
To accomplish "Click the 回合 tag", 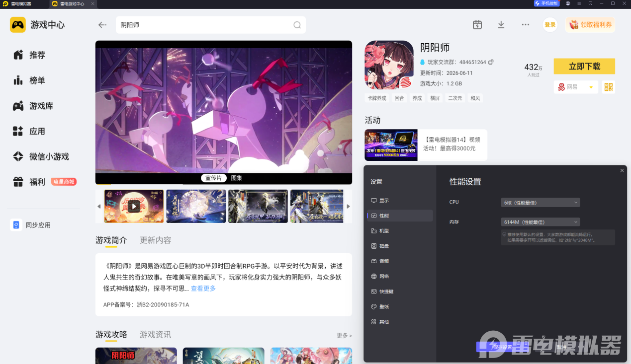I will 399,98.
